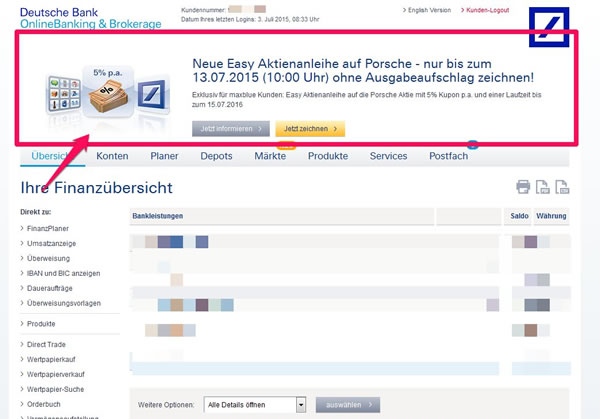Click the Wertpapierverkauf link
600x419 pixels.
[x=55, y=374]
